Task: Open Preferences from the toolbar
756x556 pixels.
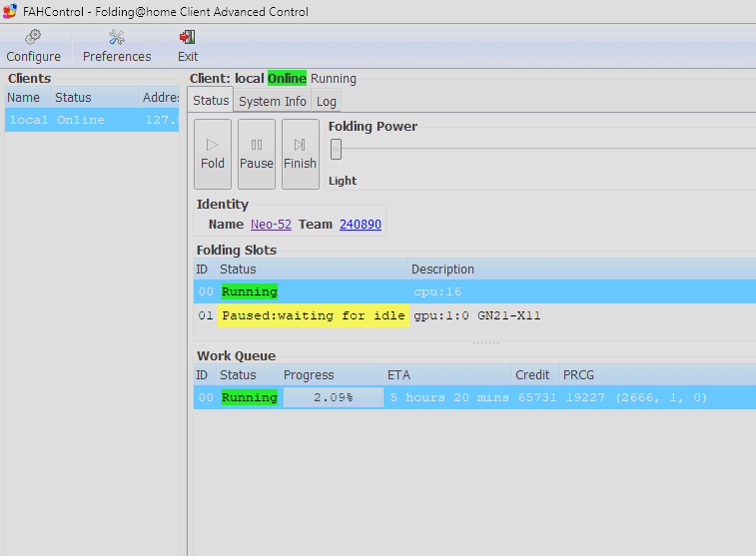Action: click(117, 46)
